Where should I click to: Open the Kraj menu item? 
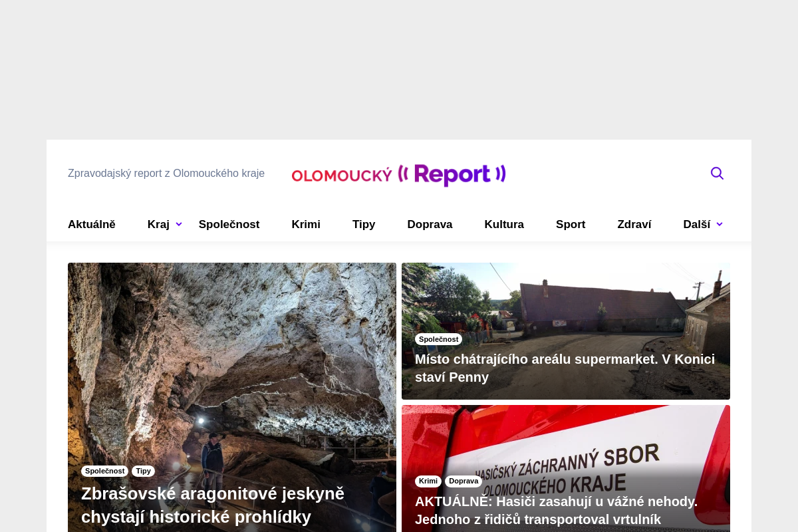tap(158, 225)
